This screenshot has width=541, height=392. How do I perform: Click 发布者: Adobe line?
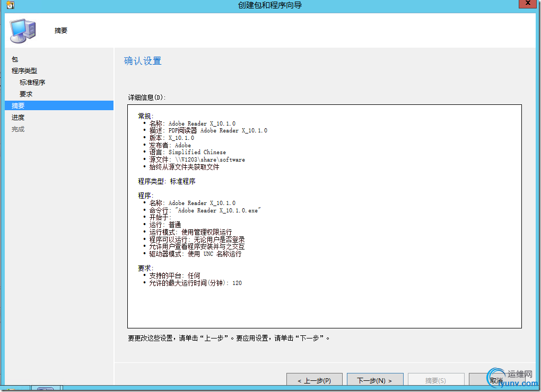[x=170, y=145]
